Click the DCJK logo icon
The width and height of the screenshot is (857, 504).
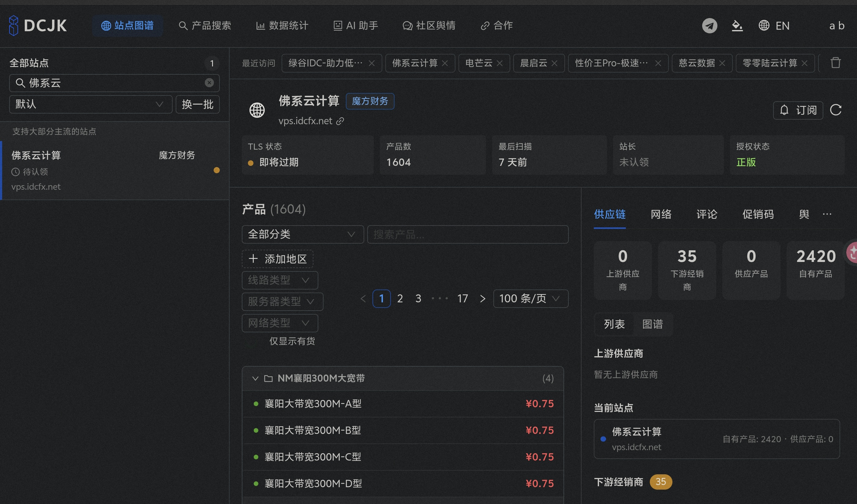pos(13,25)
